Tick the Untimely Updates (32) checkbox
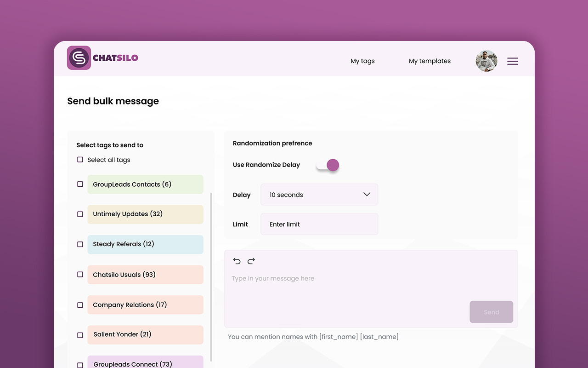The width and height of the screenshot is (588, 368). [80, 214]
